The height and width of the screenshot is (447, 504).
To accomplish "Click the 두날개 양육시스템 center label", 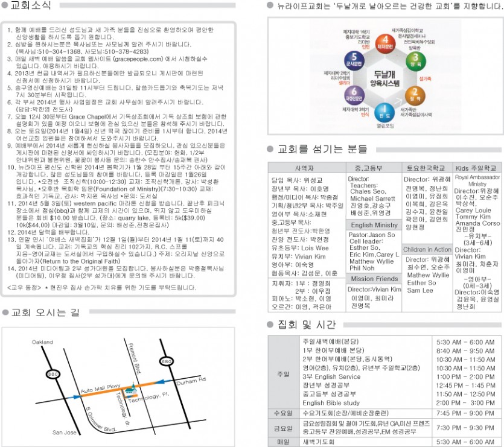I will 384,79.
